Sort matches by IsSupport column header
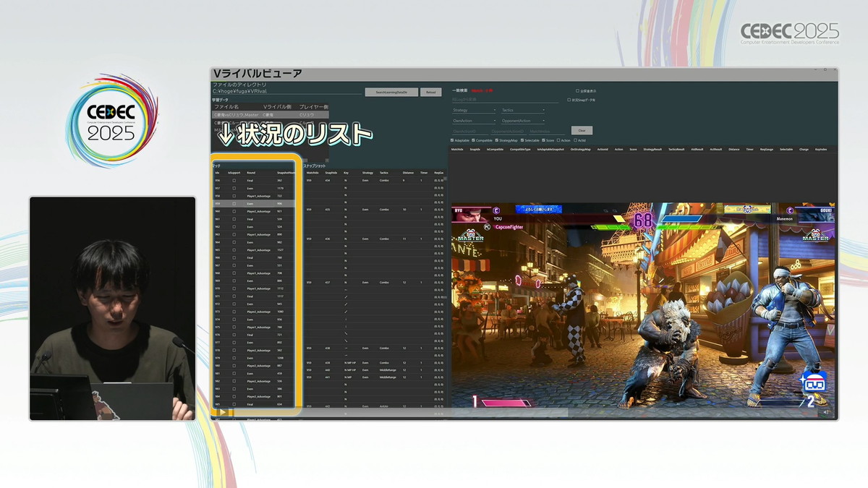The height and width of the screenshot is (488, 868). pyautogui.click(x=234, y=173)
